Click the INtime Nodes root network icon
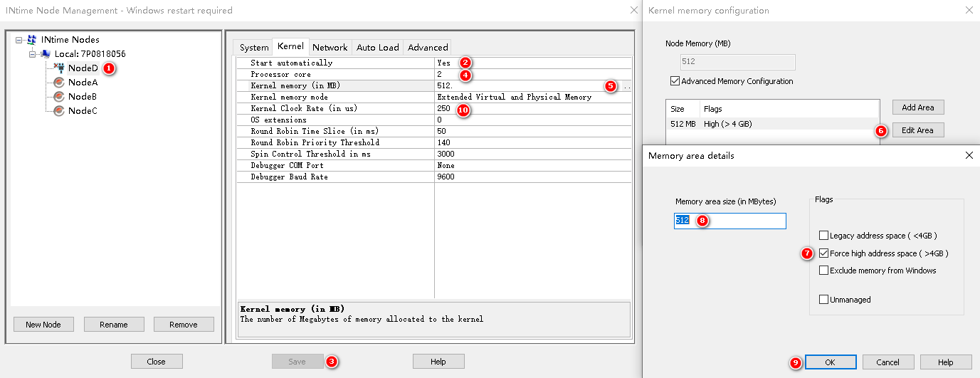 31,40
